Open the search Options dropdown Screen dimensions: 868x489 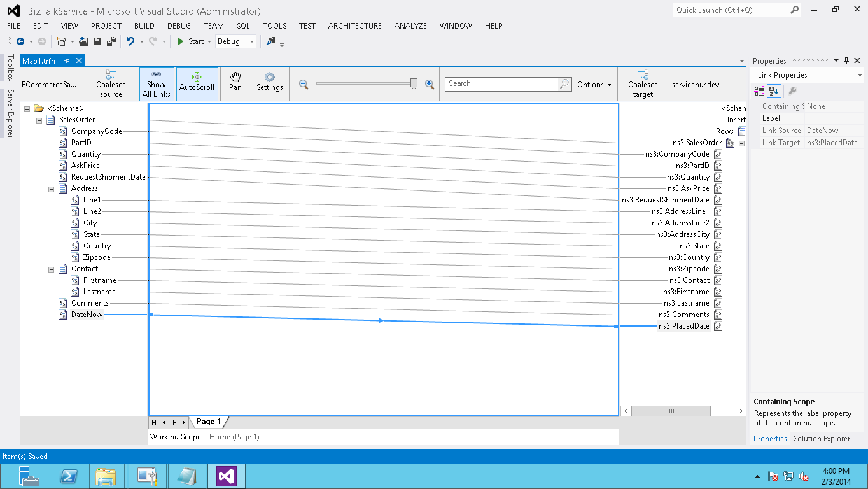point(594,85)
